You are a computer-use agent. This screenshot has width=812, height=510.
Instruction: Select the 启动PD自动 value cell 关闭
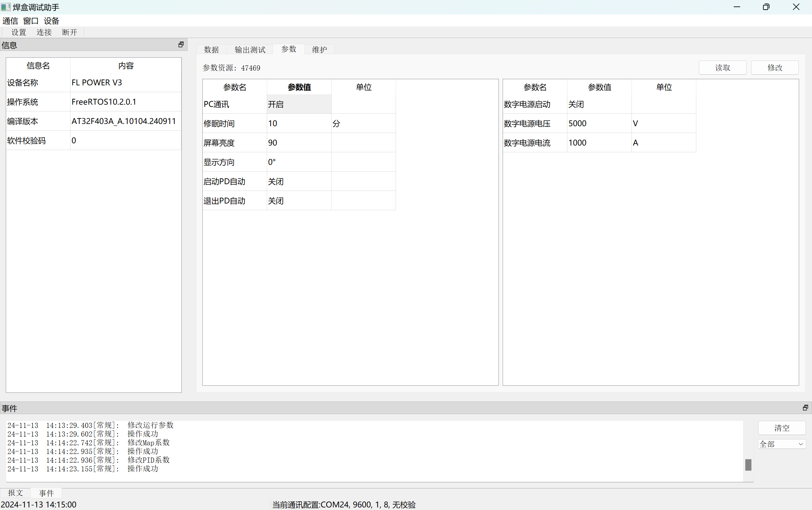point(299,181)
